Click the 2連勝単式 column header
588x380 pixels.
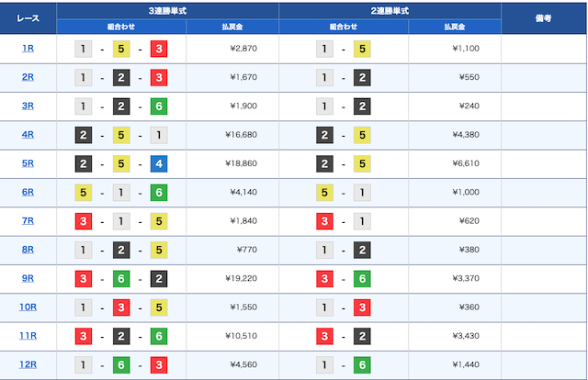pyautogui.click(x=390, y=11)
